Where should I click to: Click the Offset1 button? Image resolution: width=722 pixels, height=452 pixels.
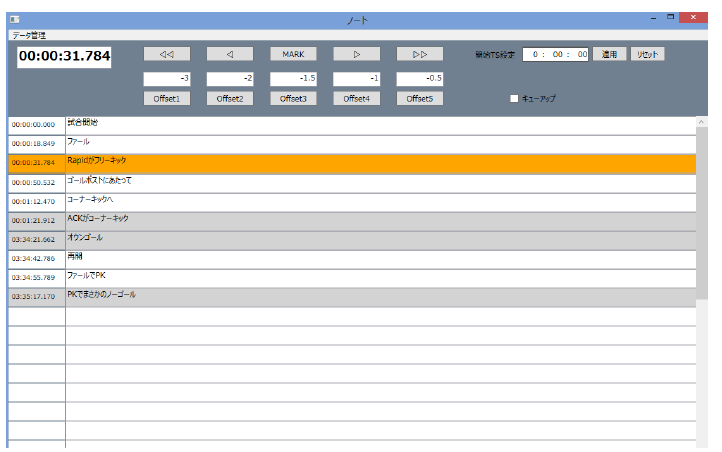coord(167,98)
